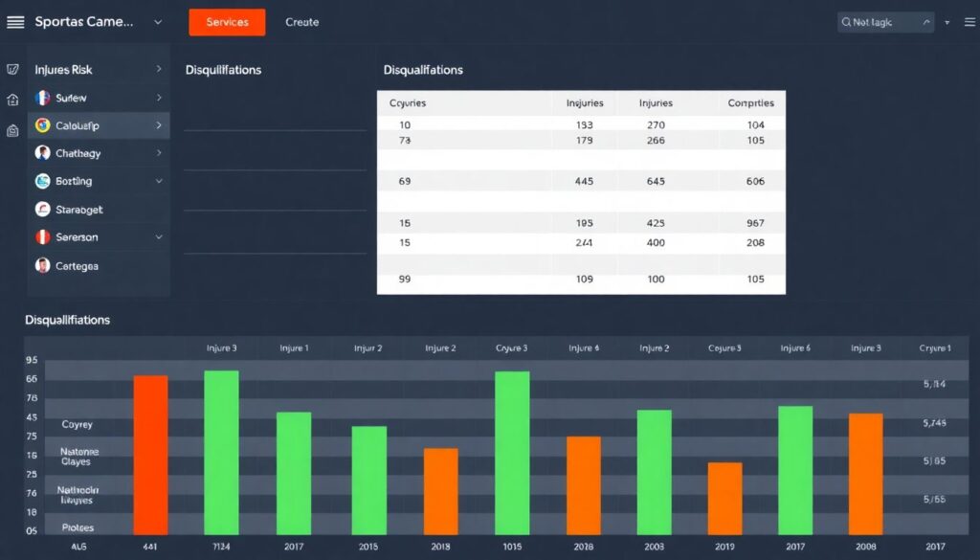The image size is (980, 560).
Task: Click the magnifier icon in search box
Action: coord(846,22)
